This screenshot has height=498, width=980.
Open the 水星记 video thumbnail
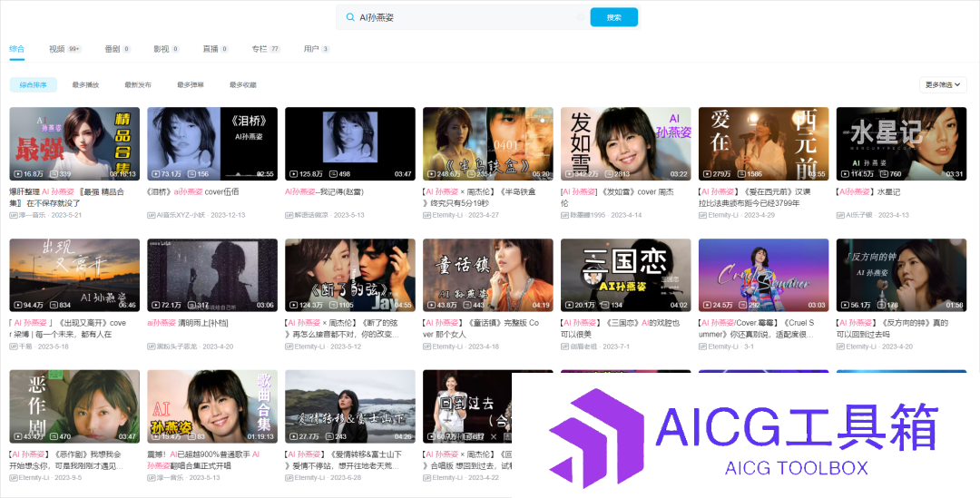[901, 143]
